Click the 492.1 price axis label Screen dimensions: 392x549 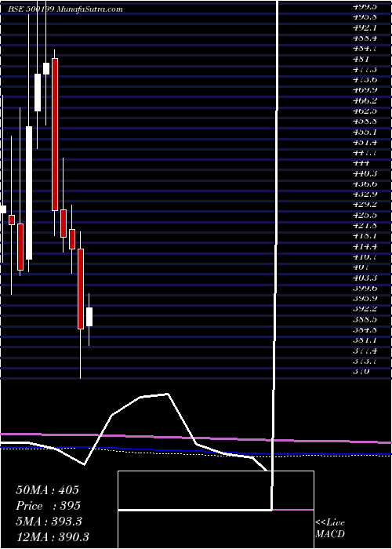tap(365, 27)
